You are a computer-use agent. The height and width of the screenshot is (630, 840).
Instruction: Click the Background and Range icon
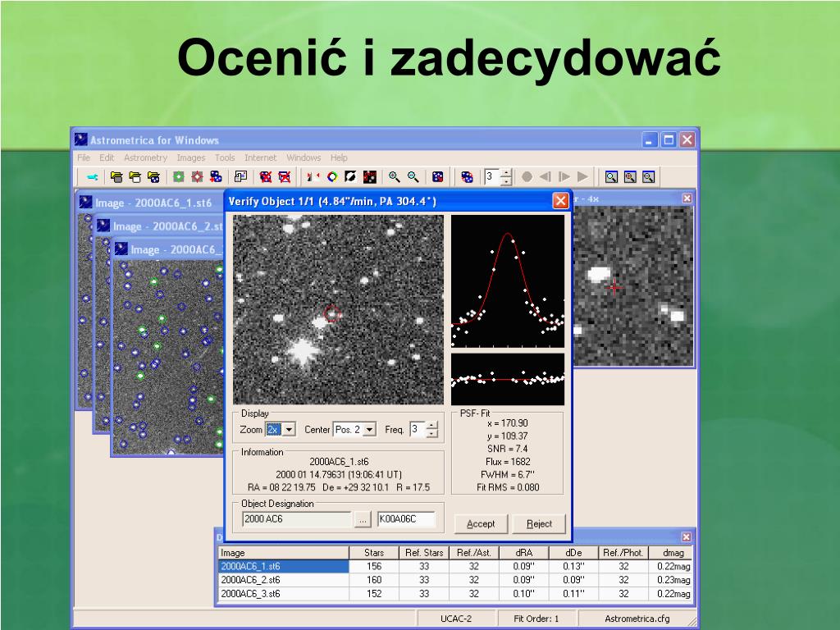(x=313, y=177)
